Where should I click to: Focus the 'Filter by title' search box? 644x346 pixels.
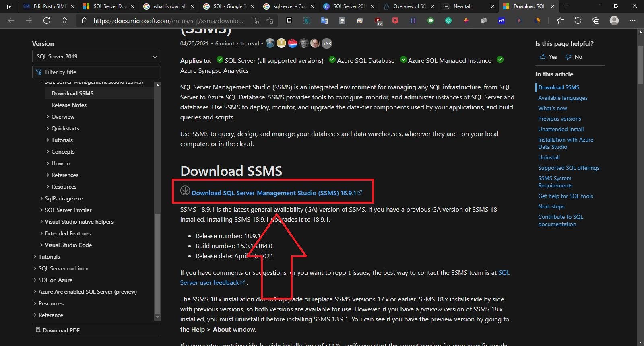tap(97, 72)
